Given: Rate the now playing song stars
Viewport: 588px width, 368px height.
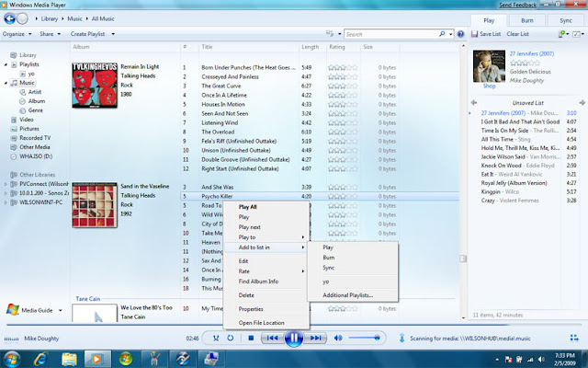Looking at the screenshot, I should point(525,63).
